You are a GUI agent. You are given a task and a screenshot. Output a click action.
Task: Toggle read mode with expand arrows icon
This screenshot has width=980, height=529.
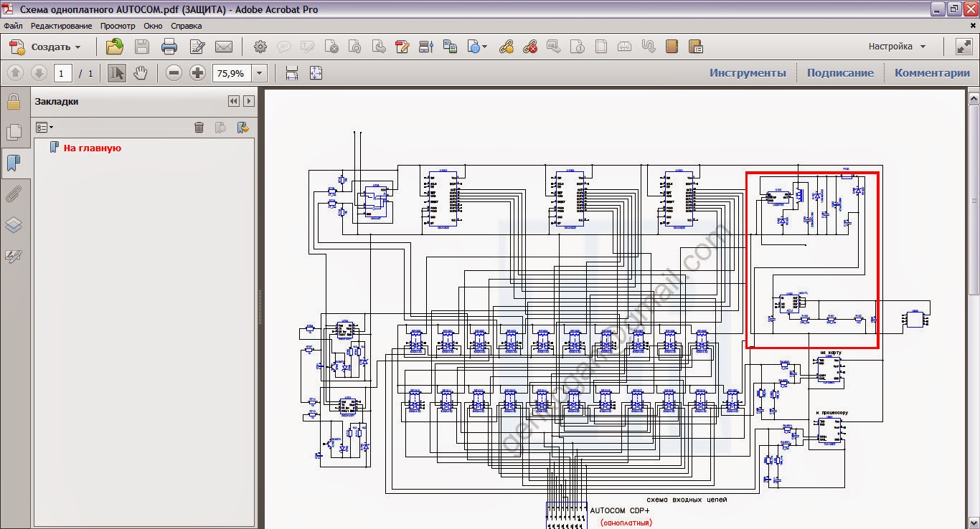click(x=963, y=47)
